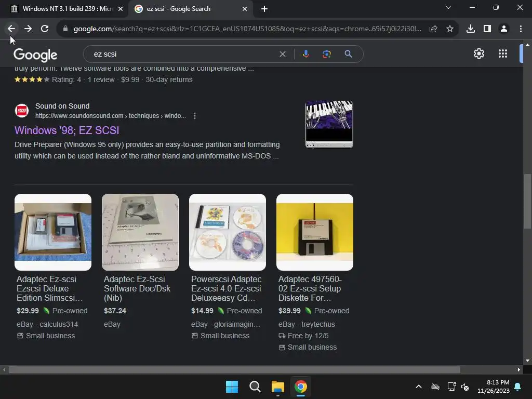532x399 pixels.
Task: Open network and volume quick settings
Action: (x=458, y=387)
